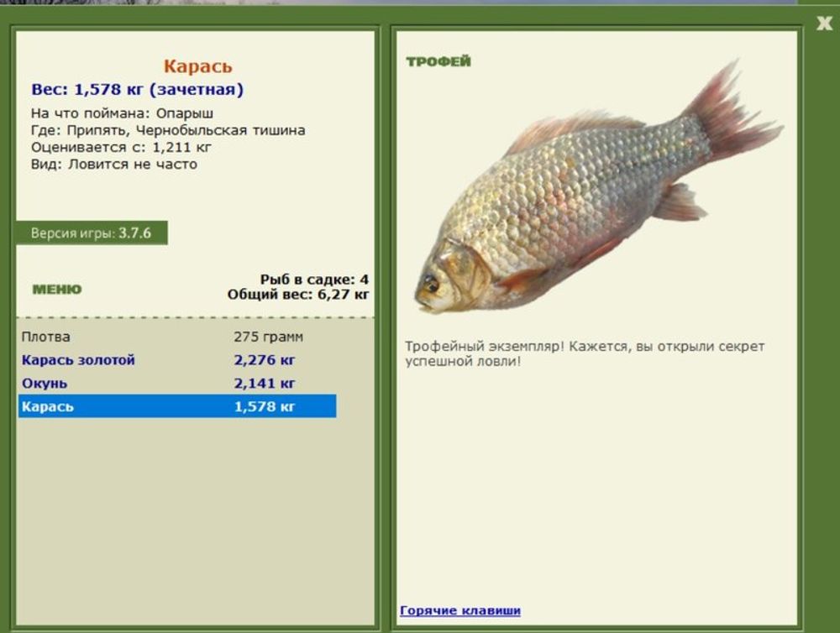Click the Трофейный экземпляр! description text
The width and height of the screenshot is (840, 633).
coord(585,353)
